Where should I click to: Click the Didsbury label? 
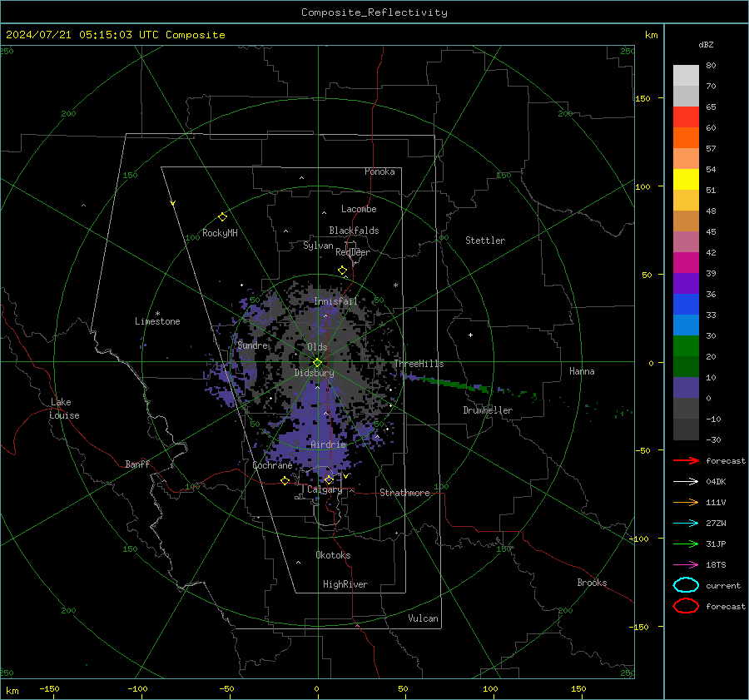315,373
